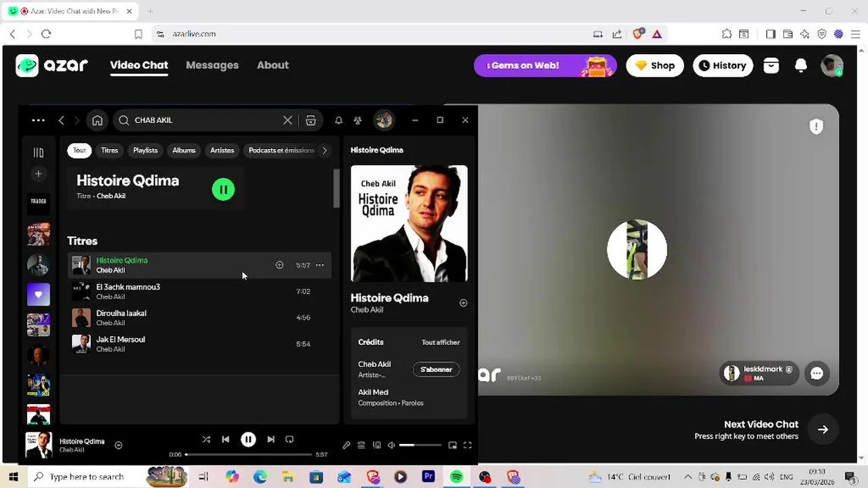
Task: Create playlist with plus icon
Action: pos(38,174)
